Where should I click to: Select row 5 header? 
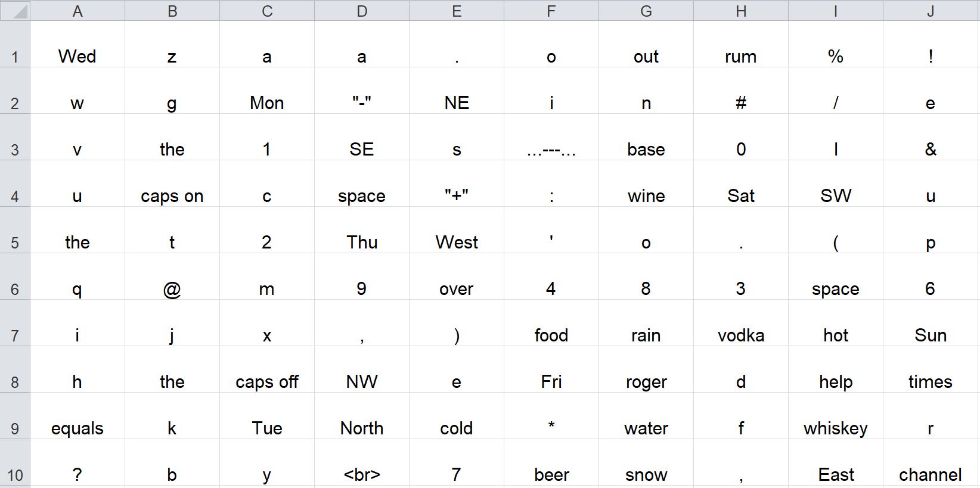[15, 230]
